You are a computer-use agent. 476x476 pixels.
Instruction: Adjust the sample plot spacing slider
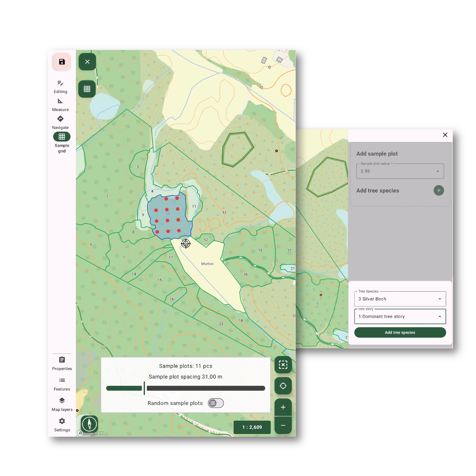point(144,388)
